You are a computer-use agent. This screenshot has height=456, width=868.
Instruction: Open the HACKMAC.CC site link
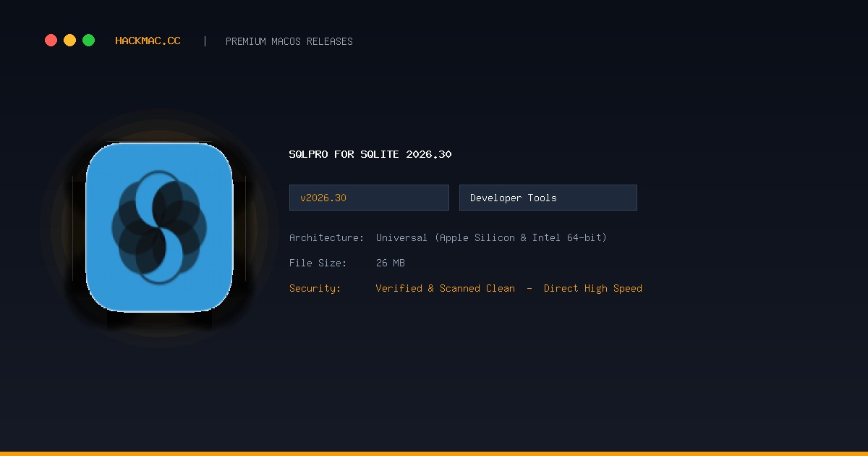pos(148,41)
